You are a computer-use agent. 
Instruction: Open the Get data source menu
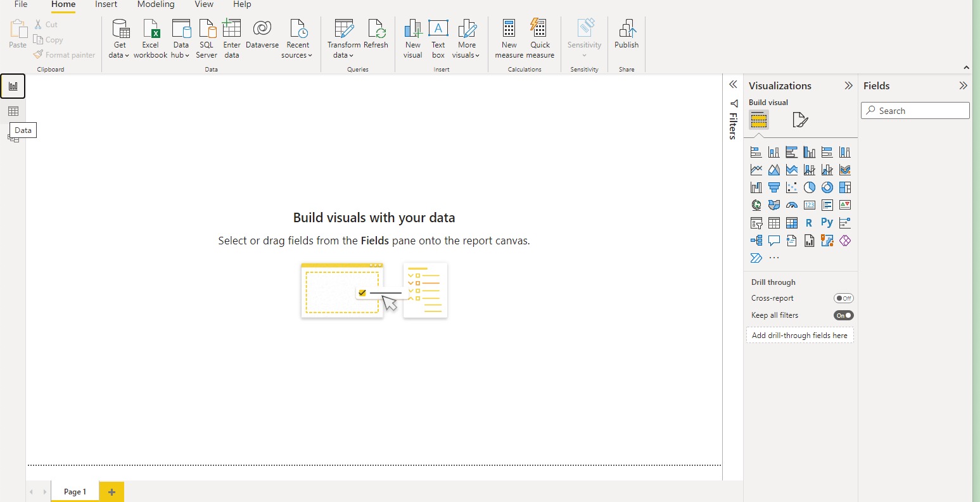pos(120,39)
